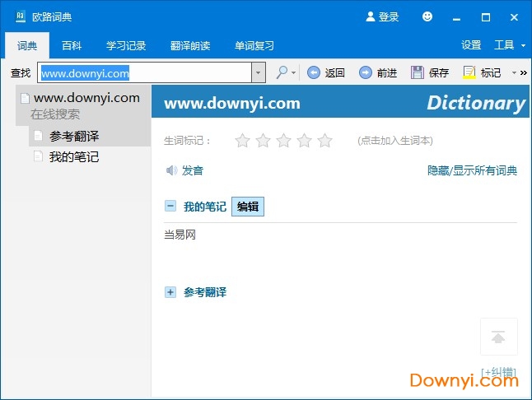Click 点击加入生词本 hint text

coord(395,141)
